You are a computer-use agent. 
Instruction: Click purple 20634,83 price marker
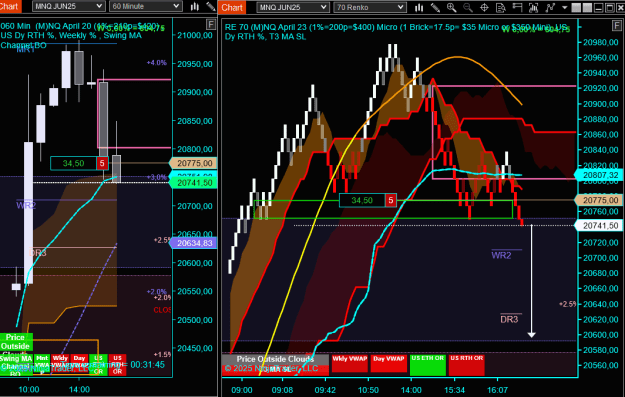point(193,243)
